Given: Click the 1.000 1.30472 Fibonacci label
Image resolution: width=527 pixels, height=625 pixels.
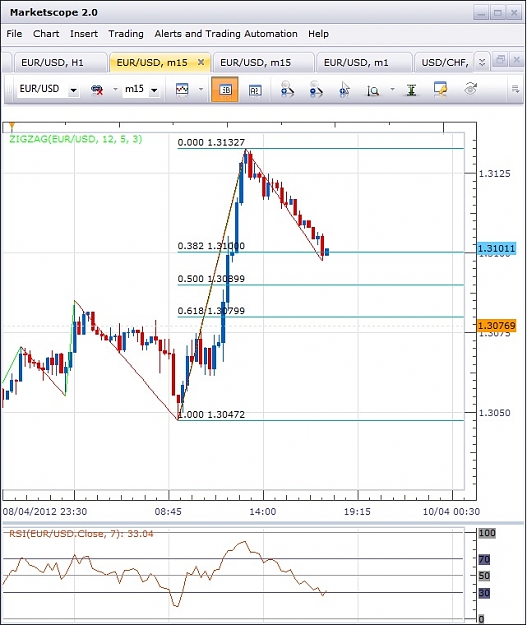Looking at the screenshot, I should tap(211, 415).
